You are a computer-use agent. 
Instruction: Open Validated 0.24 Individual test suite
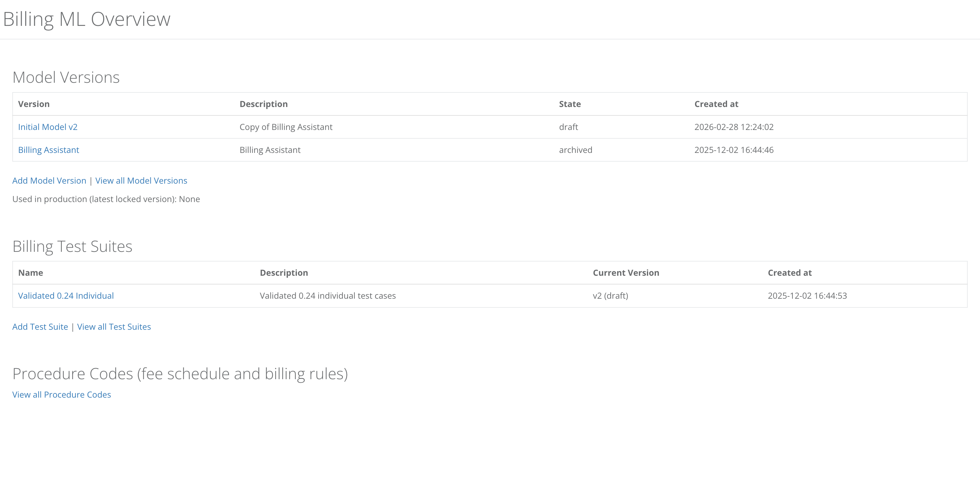[66, 296]
